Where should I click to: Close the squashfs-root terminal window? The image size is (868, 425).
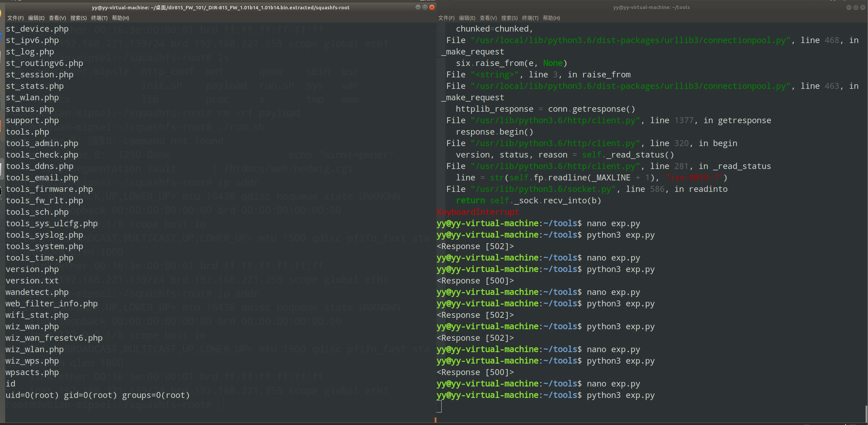432,7
